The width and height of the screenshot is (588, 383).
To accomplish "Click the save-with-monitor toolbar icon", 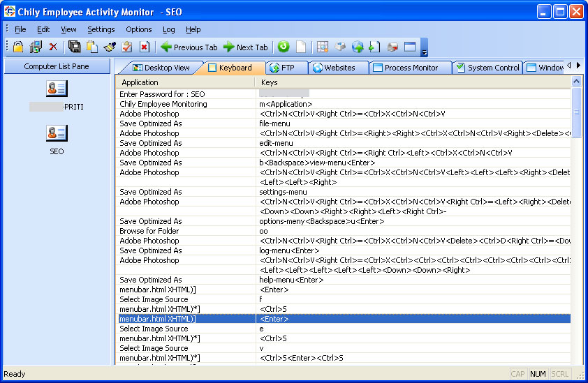I will [36, 47].
